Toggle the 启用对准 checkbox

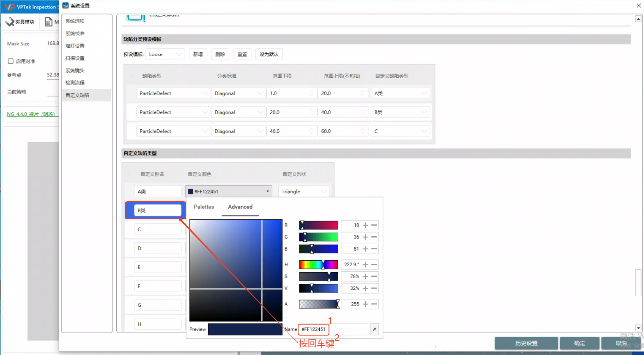point(11,61)
